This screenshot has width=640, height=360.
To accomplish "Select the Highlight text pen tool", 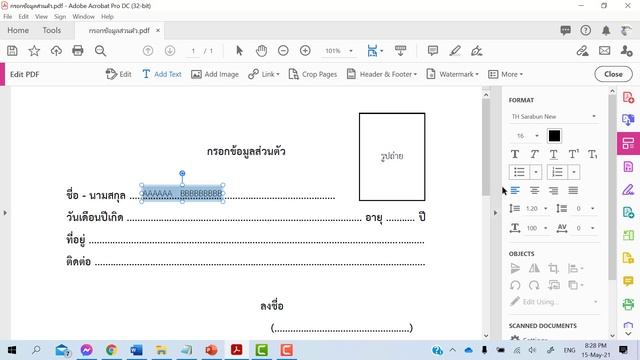I will pos(455,51).
